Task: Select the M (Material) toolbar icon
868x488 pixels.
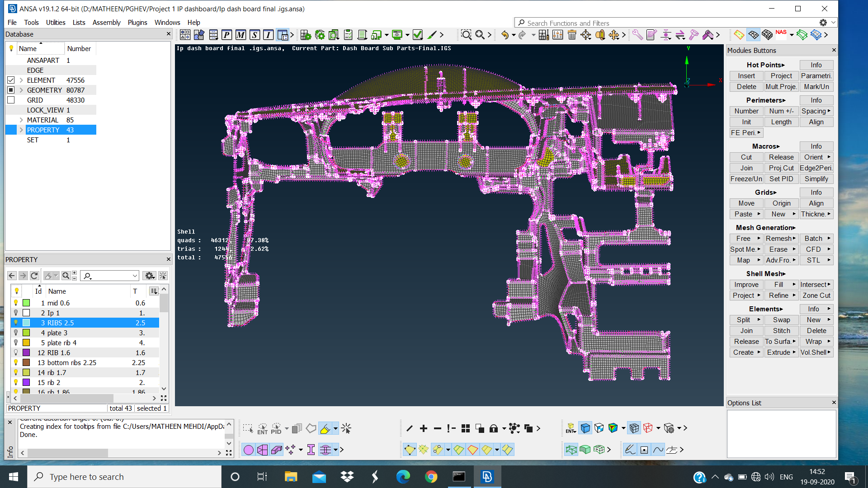Action: point(240,35)
